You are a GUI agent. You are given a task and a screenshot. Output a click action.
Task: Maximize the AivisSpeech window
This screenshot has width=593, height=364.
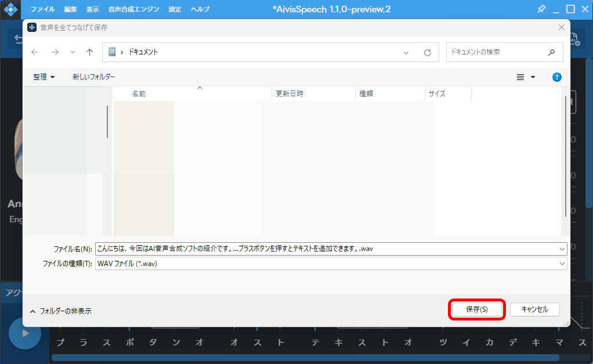coord(570,9)
